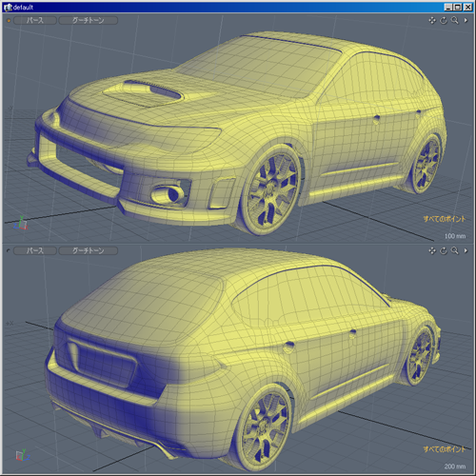The image size is (476, 476).
Task: Click the XYZ axis gizmo in top viewport
Action: 21,223
